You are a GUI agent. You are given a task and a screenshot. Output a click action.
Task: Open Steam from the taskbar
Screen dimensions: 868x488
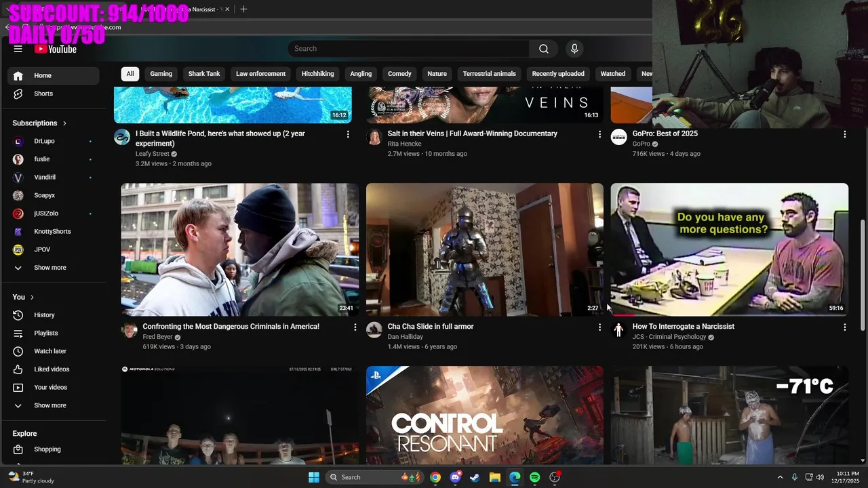pos(475,477)
